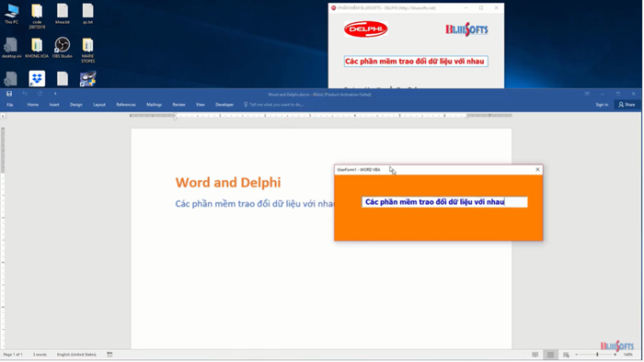This screenshot has width=644, height=362.
Task: Click the tab selector at the ruler corner
Action: tap(3, 116)
